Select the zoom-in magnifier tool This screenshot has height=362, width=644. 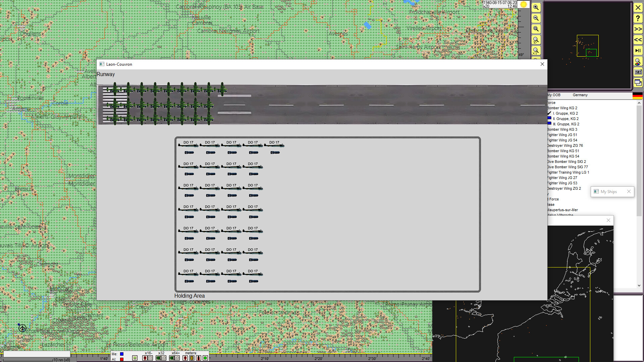pyautogui.click(x=536, y=7)
